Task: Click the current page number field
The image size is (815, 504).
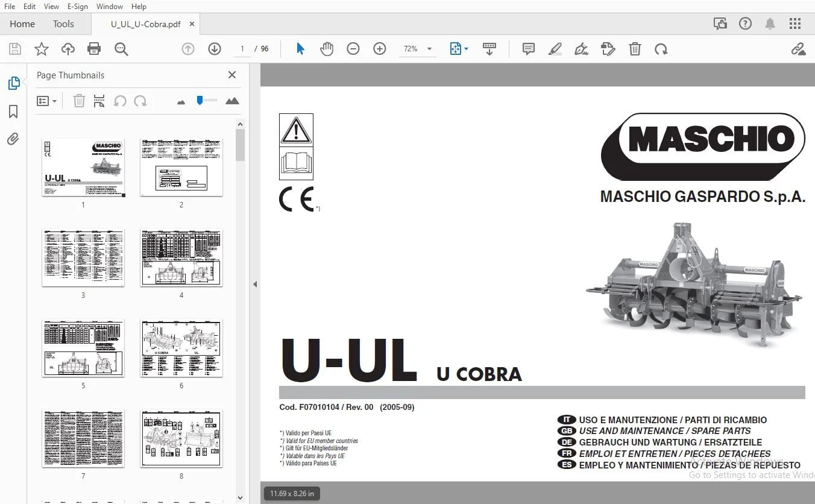Action: click(242, 49)
